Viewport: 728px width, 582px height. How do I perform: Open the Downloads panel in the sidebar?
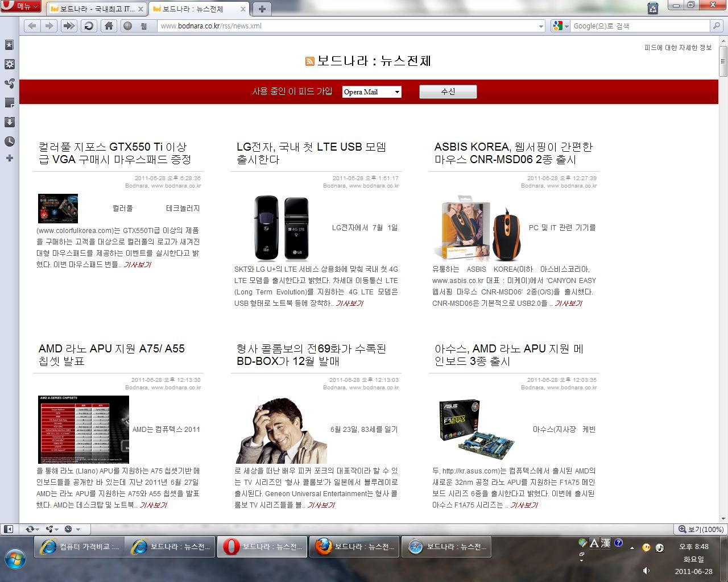pyautogui.click(x=10, y=122)
